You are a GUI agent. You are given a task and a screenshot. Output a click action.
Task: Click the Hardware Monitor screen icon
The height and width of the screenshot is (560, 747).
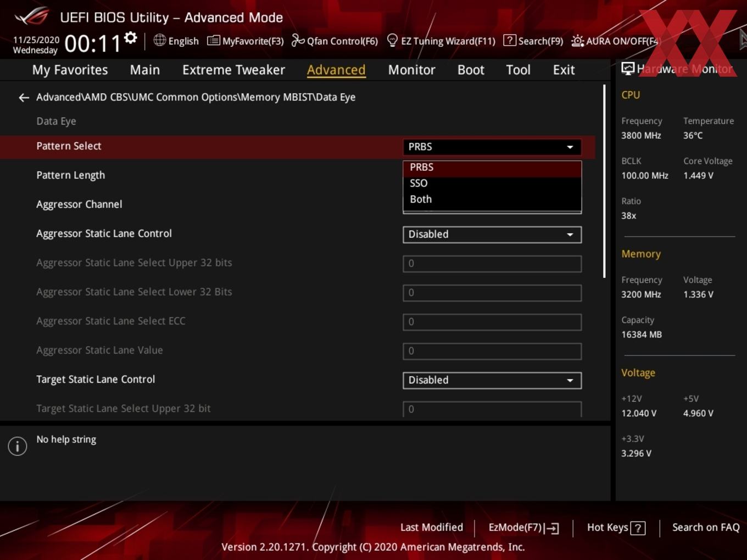(628, 68)
